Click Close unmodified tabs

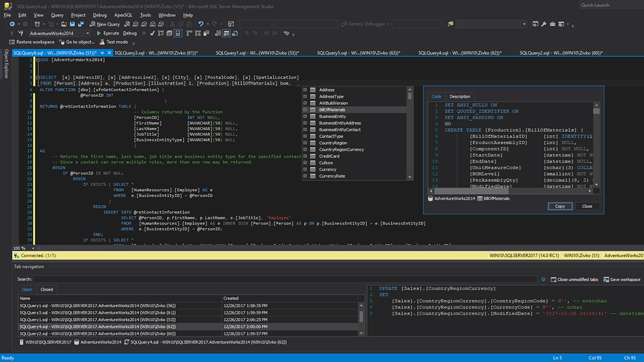tap(574, 280)
